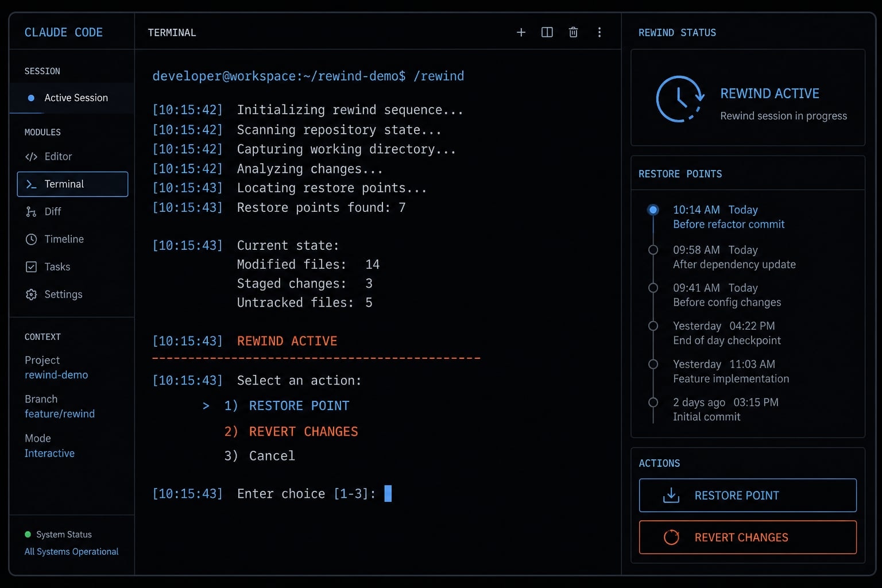
Task: Click 'Initial commit' label
Action: [707, 417]
